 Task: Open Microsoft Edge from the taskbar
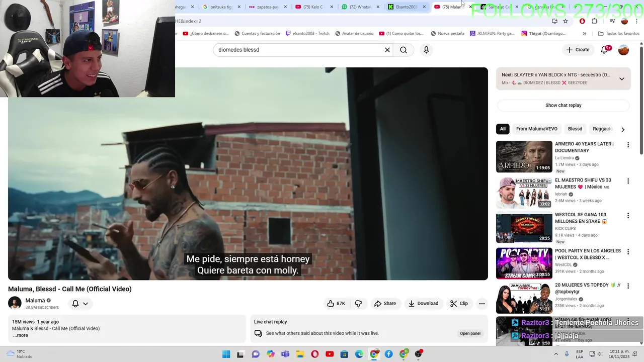coord(359,354)
